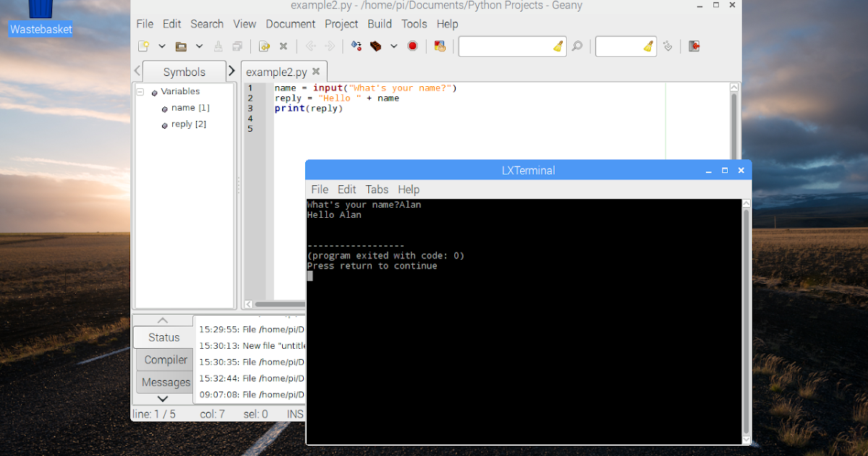
Task: Click the status message at 15:32:44
Action: (252, 378)
